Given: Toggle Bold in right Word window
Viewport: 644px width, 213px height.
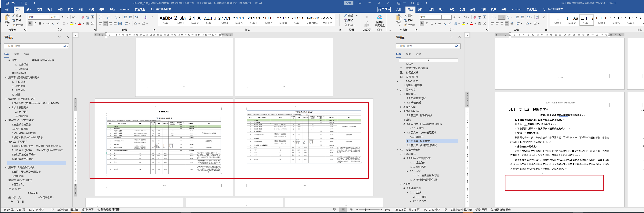Looking at the screenshot, I should click(x=422, y=23).
